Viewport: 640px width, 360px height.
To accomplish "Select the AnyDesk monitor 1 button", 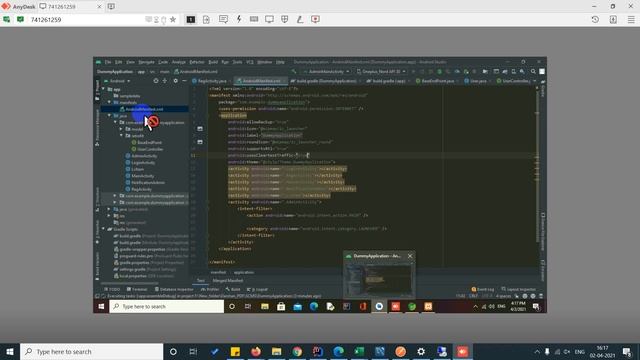I will click(x=191, y=19).
